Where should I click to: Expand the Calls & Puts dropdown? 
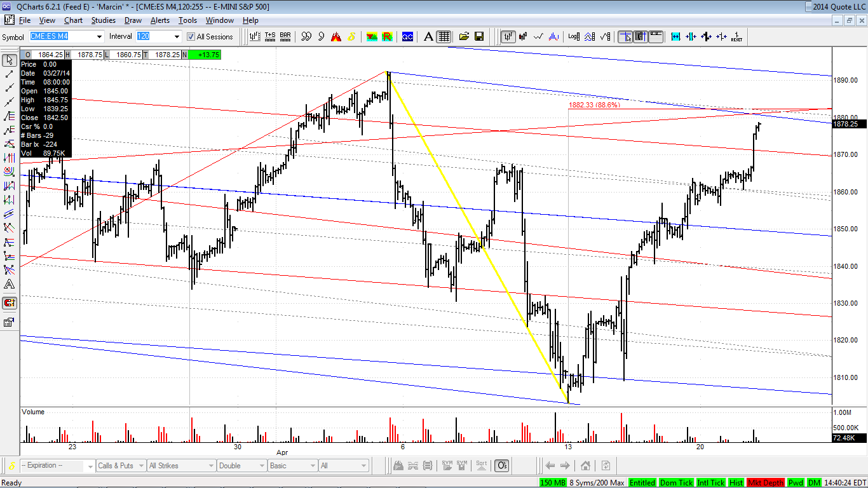click(x=141, y=466)
